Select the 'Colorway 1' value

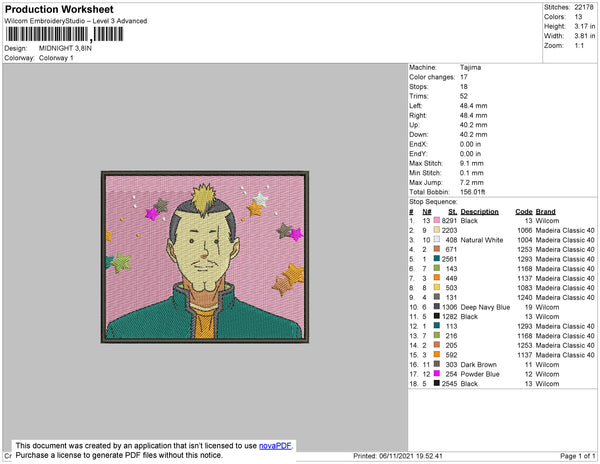[x=56, y=58]
